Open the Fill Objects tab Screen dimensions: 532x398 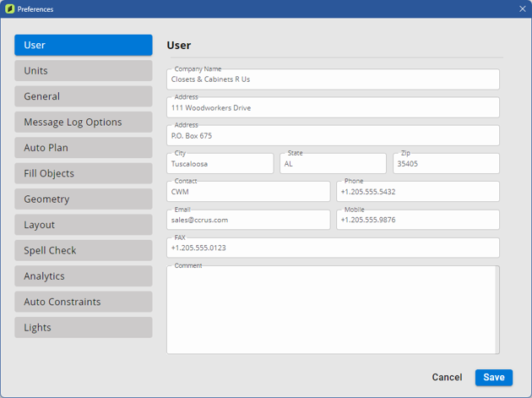pos(84,173)
